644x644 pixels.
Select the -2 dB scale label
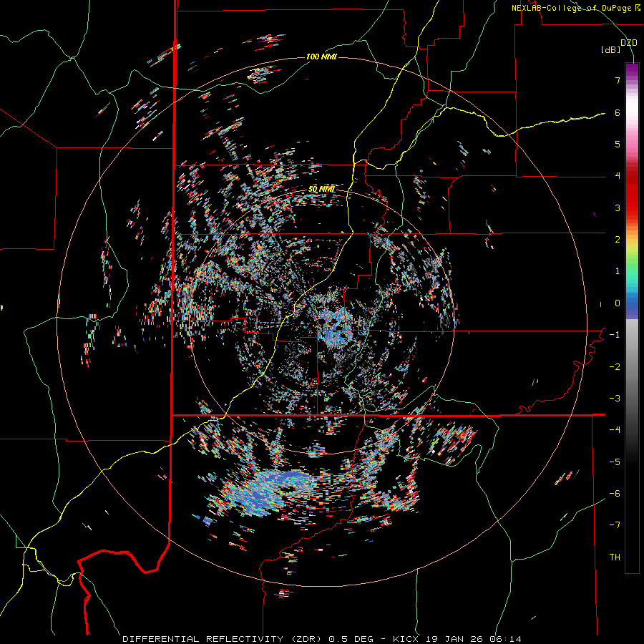click(615, 367)
